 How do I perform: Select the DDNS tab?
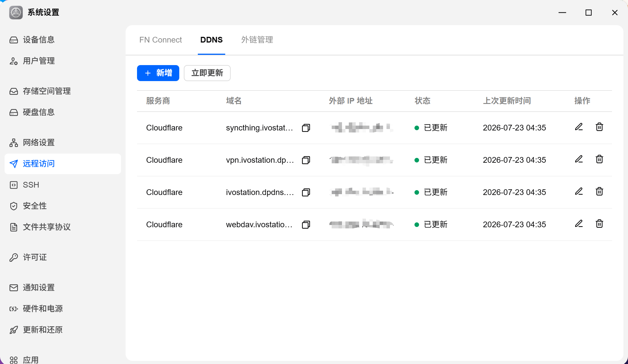pos(211,40)
